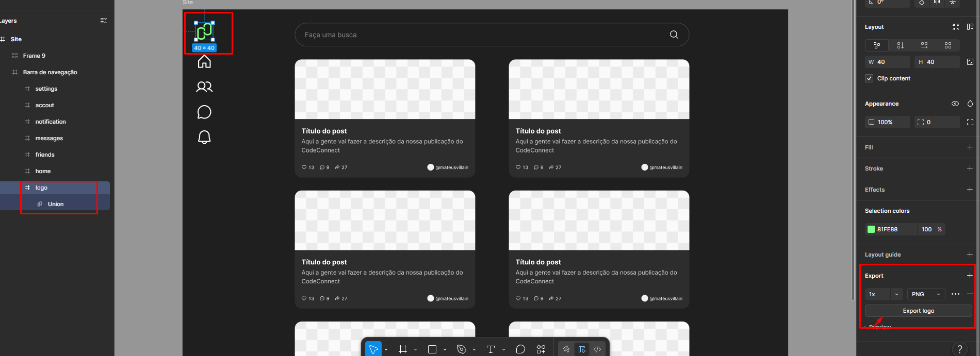Switch to Draw mode
980x356 pixels.
pyautogui.click(x=566, y=349)
